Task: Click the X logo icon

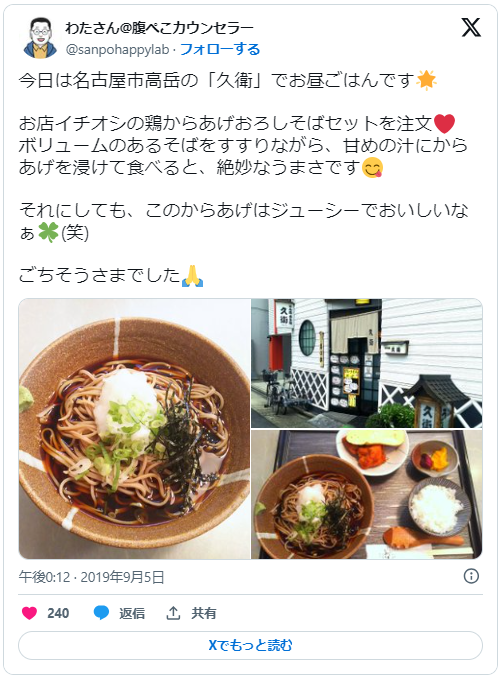Action: tap(471, 28)
